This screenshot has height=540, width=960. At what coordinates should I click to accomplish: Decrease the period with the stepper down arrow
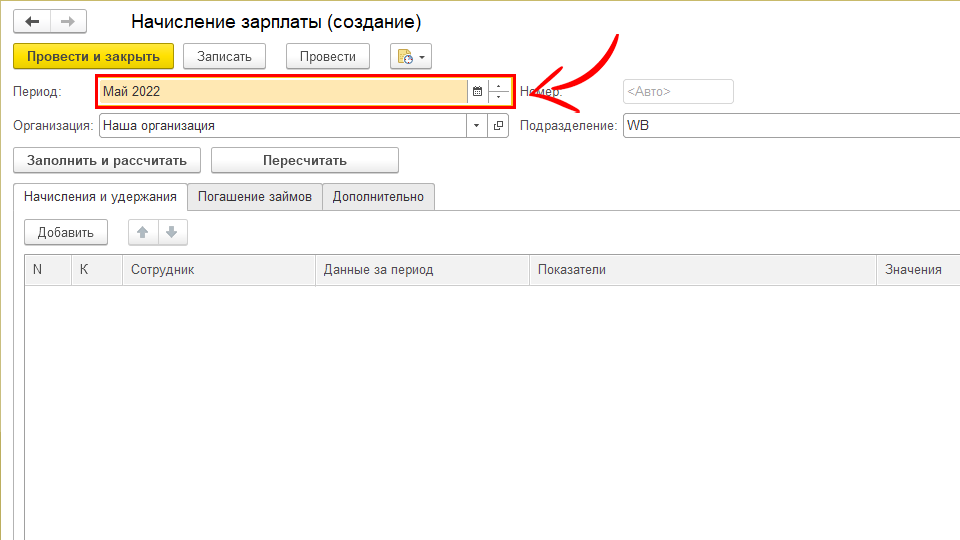point(498,97)
